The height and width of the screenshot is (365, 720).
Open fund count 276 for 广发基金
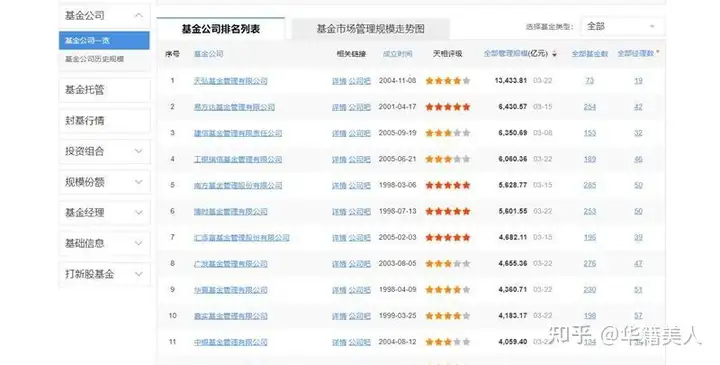(590, 264)
